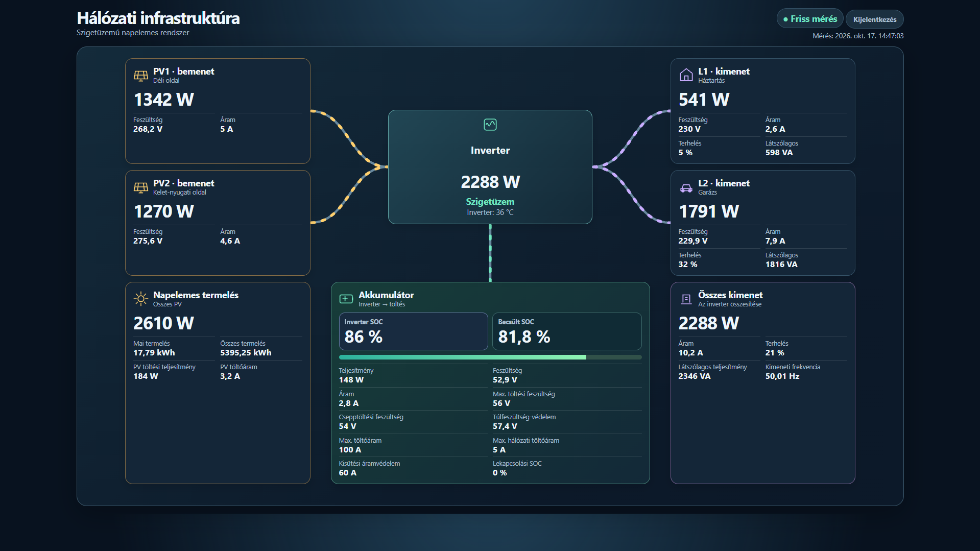Click the PV1 power value 1342 W
The height and width of the screenshot is (551, 980).
(164, 99)
